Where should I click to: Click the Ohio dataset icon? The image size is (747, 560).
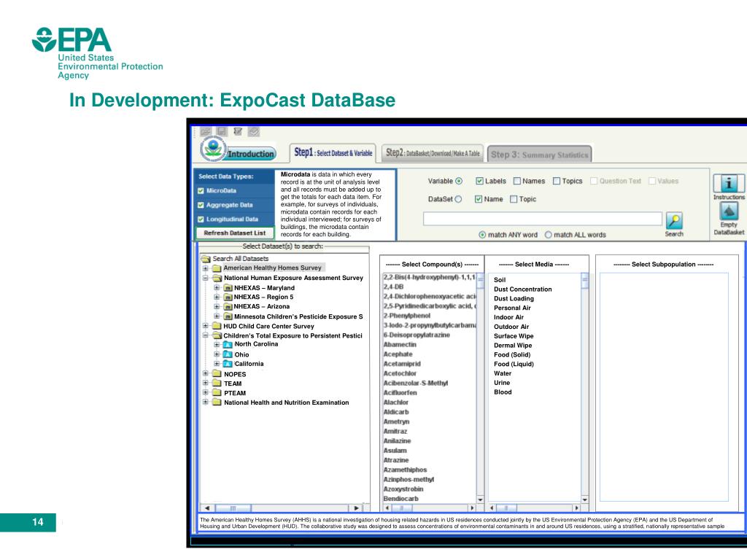[228, 355]
